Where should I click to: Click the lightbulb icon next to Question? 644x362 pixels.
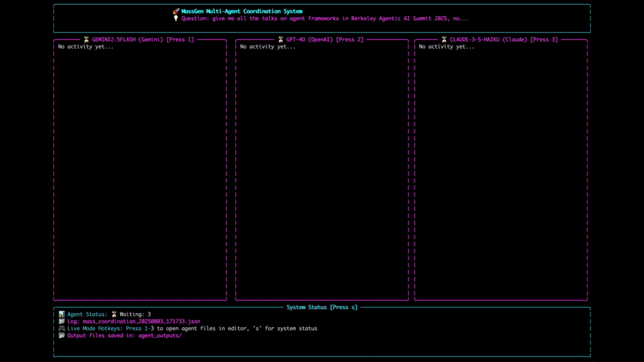(x=176, y=18)
